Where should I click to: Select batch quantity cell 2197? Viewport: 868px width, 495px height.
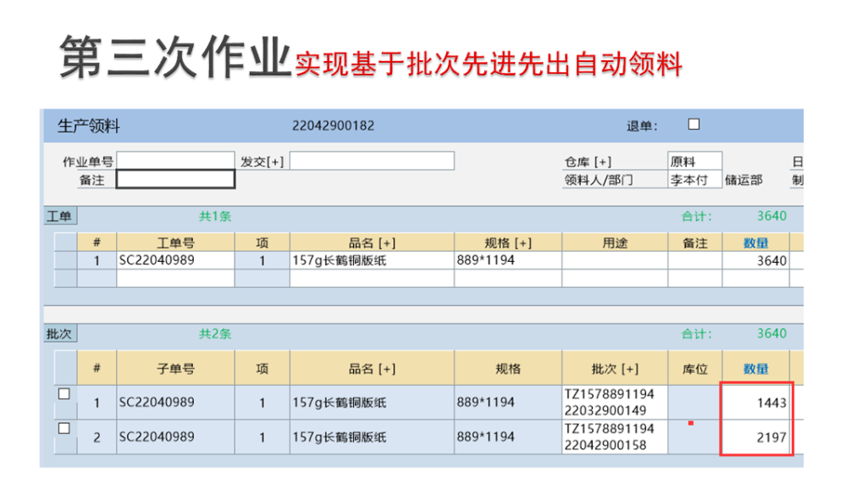click(x=755, y=437)
